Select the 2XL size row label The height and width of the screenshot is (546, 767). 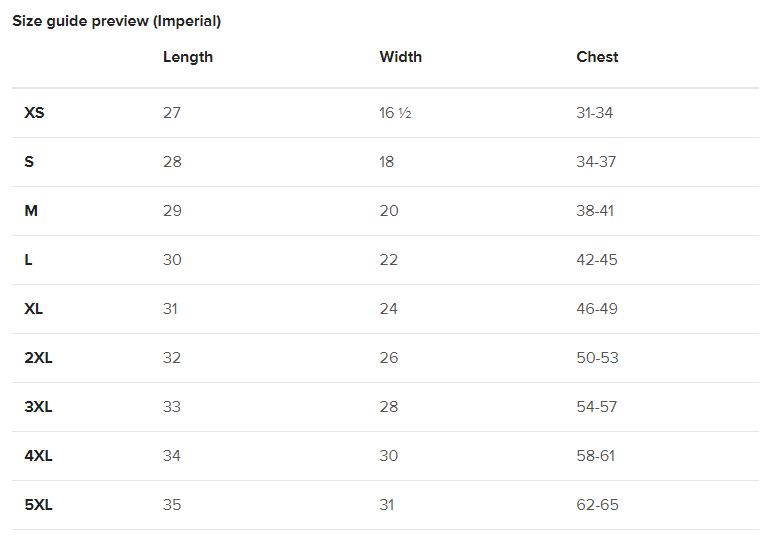(38, 358)
